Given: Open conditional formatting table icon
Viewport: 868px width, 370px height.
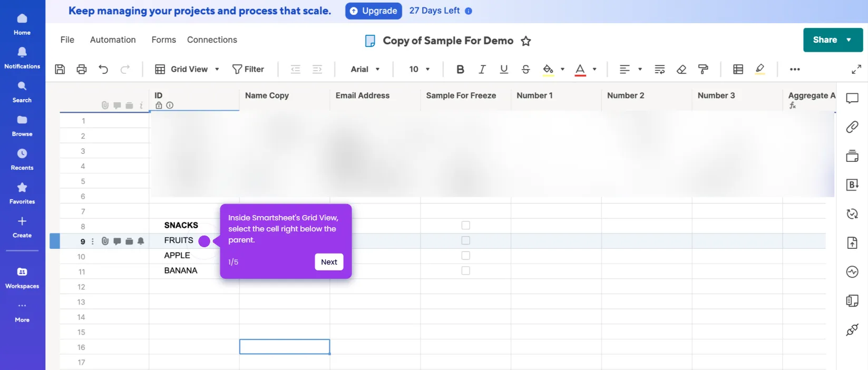Looking at the screenshot, I should coord(738,69).
